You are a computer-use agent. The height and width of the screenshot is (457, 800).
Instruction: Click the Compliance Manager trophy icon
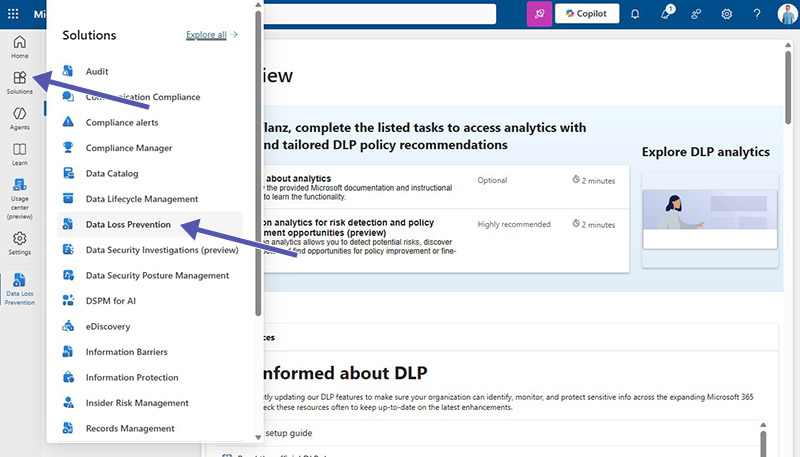pos(68,147)
